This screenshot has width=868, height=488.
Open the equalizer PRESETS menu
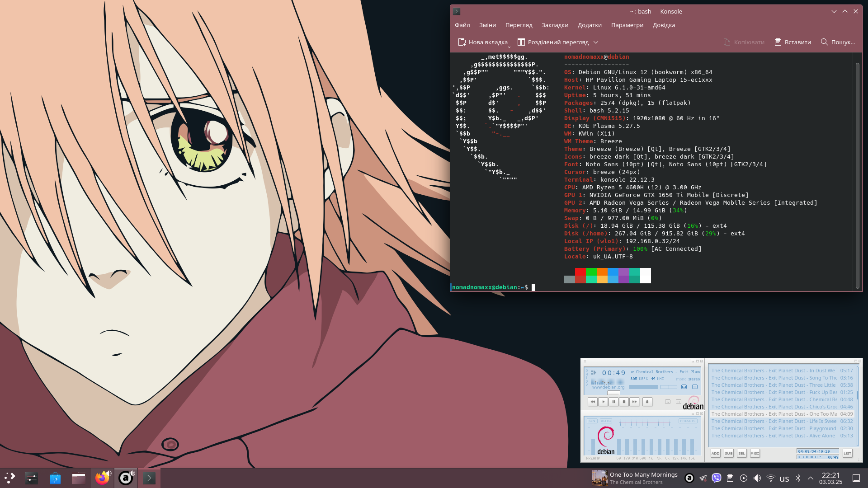pos(687,421)
